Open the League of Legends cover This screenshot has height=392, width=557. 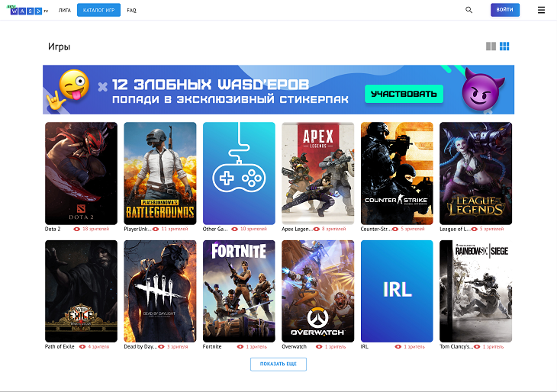[x=475, y=173]
